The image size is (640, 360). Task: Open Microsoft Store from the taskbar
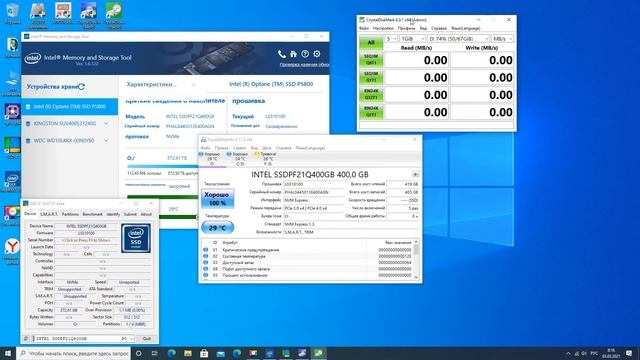click(204, 353)
